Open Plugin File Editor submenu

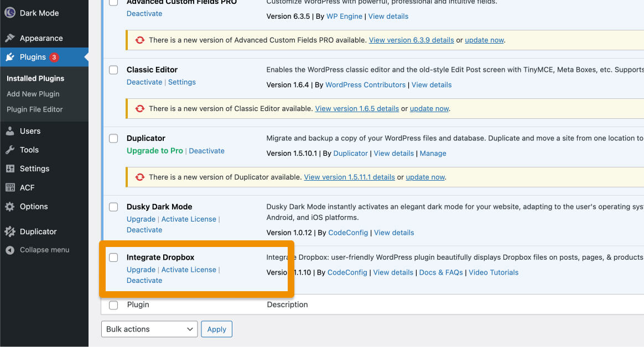[x=34, y=109]
